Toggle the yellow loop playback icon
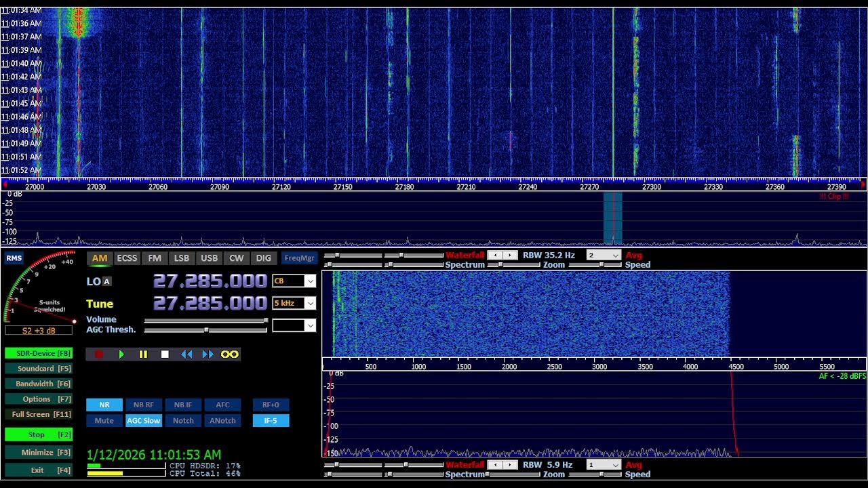The width and height of the screenshot is (868, 488). (230, 354)
